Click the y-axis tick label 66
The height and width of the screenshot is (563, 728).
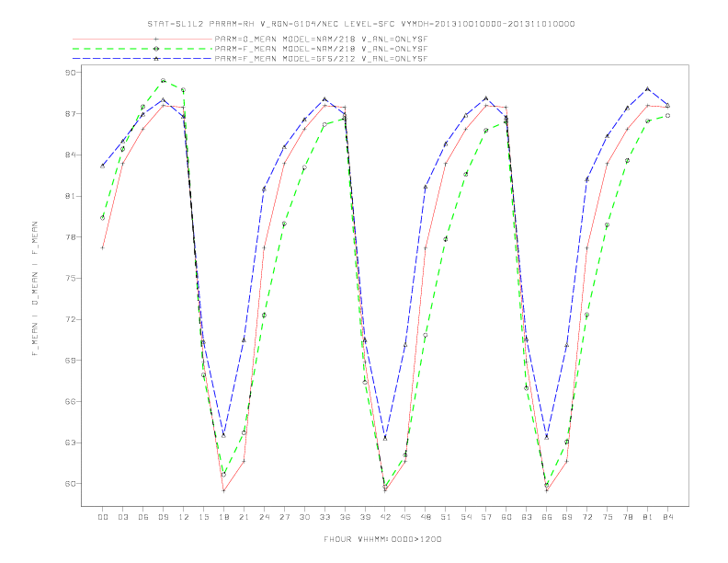point(73,401)
